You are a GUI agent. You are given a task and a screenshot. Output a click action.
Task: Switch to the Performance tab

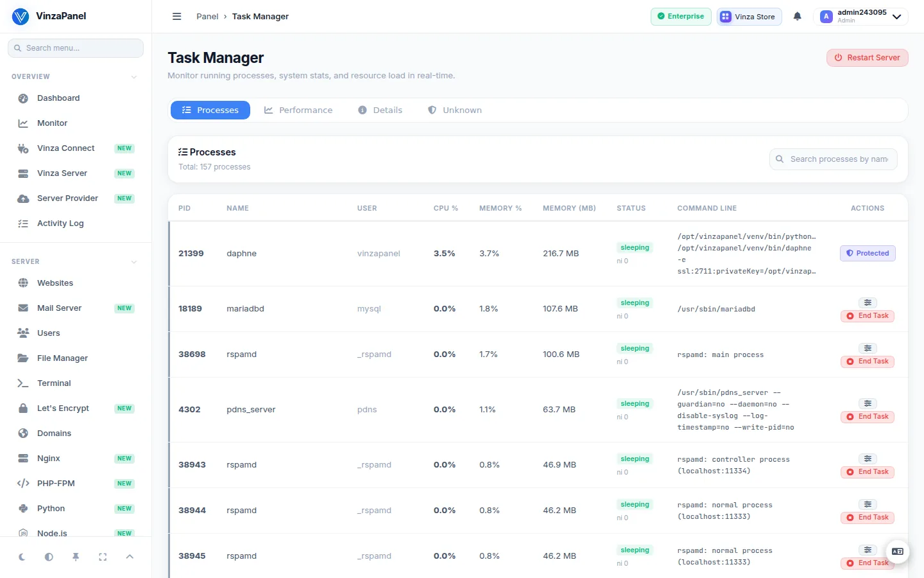point(298,110)
